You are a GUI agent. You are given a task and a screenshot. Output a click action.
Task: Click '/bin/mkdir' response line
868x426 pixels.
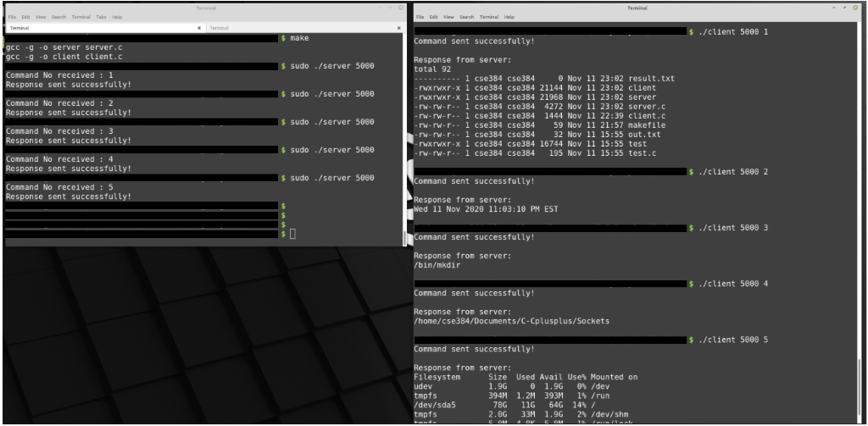point(437,265)
